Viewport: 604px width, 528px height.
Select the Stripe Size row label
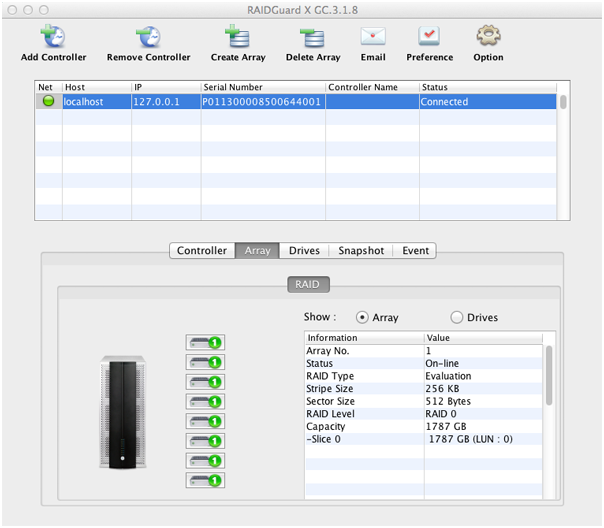[x=330, y=389]
